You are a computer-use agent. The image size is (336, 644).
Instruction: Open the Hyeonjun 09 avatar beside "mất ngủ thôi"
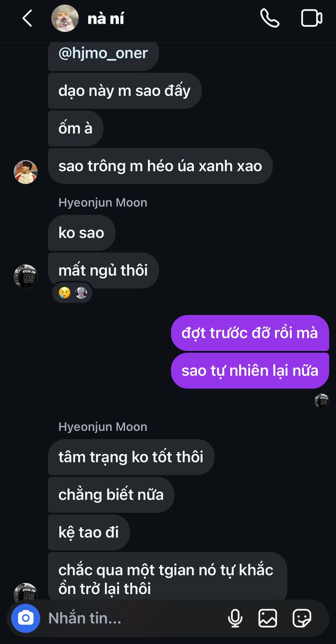coord(25,276)
